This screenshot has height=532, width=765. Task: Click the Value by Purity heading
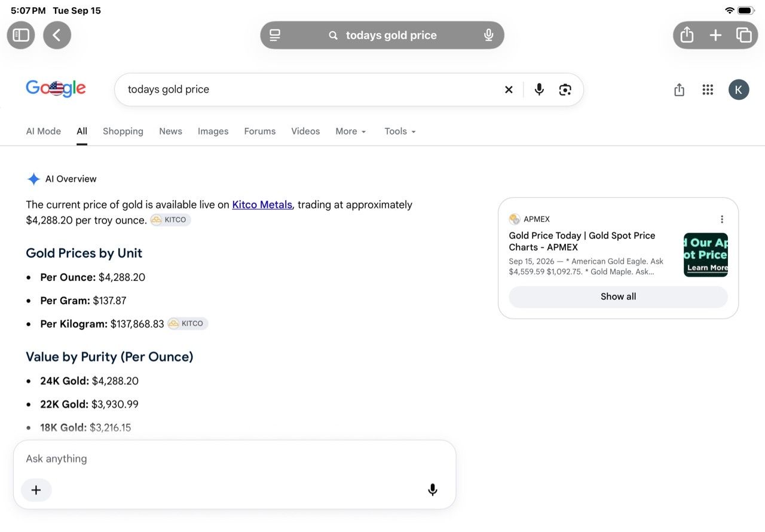coord(109,357)
